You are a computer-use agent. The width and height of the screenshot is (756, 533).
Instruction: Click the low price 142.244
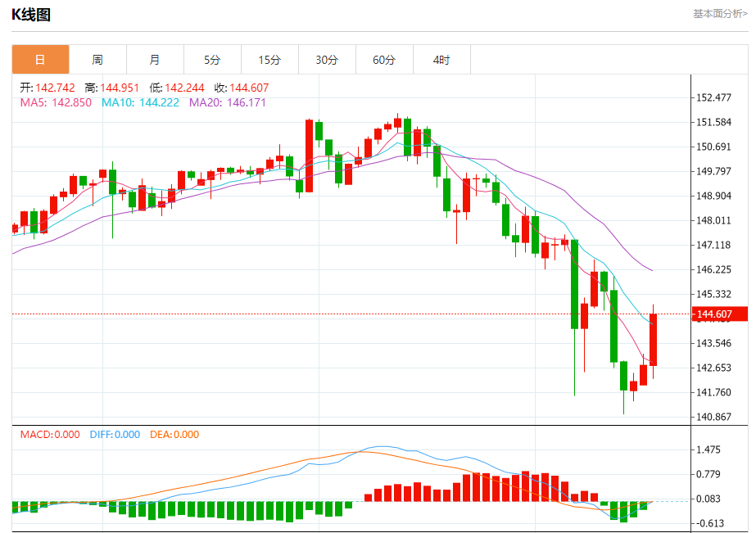[184, 88]
